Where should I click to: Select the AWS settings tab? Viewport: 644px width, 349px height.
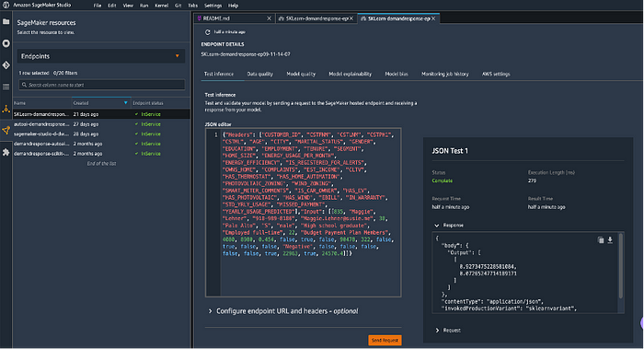click(x=496, y=74)
